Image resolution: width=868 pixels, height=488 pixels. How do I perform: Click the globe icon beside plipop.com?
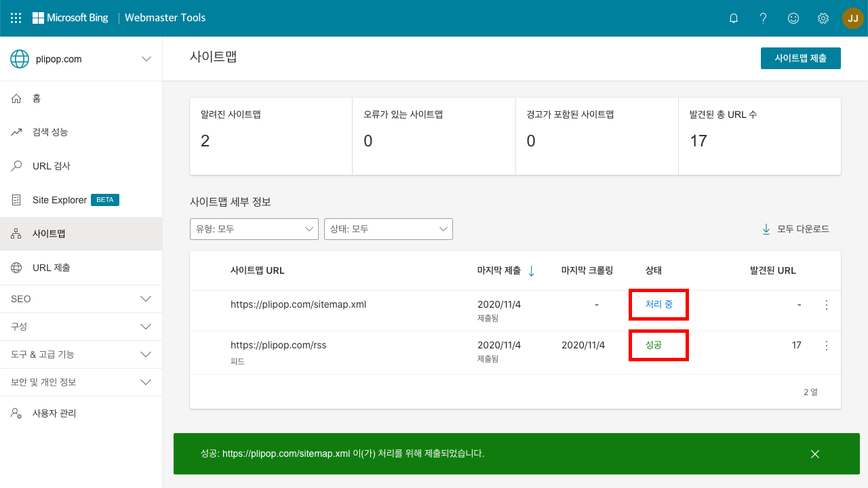pos(20,59)
